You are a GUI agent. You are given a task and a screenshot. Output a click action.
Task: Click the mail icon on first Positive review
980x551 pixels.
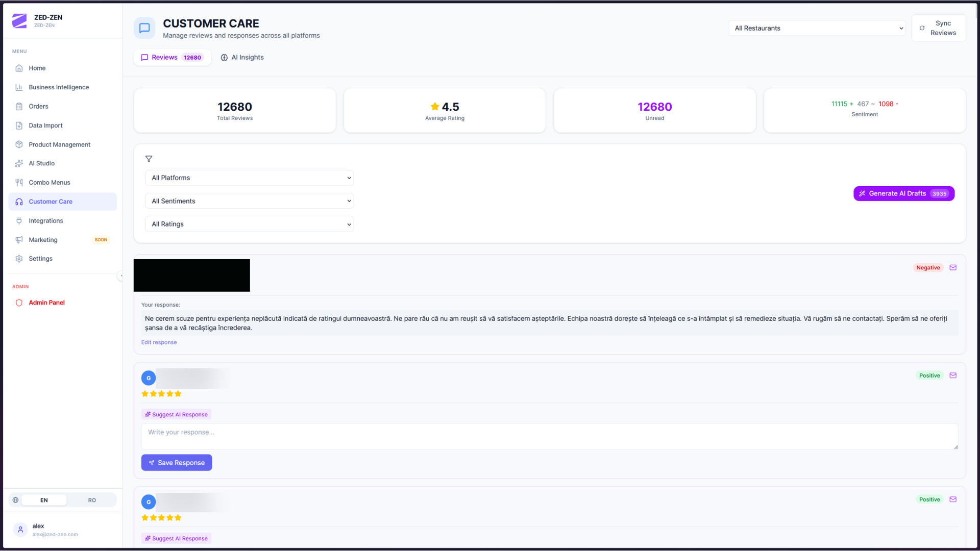point(953,375)
